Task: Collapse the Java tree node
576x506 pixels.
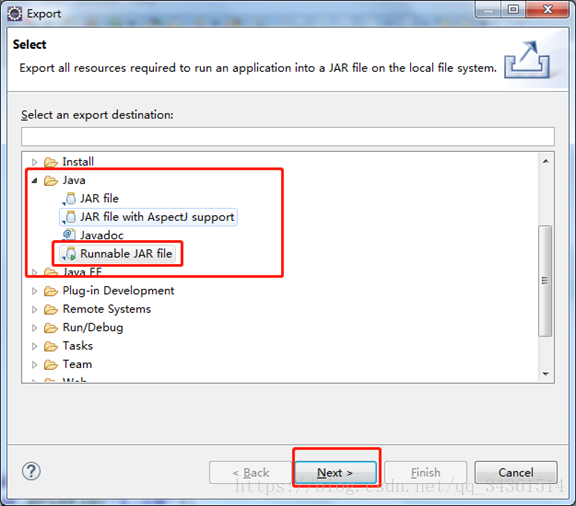Action: 35,180
